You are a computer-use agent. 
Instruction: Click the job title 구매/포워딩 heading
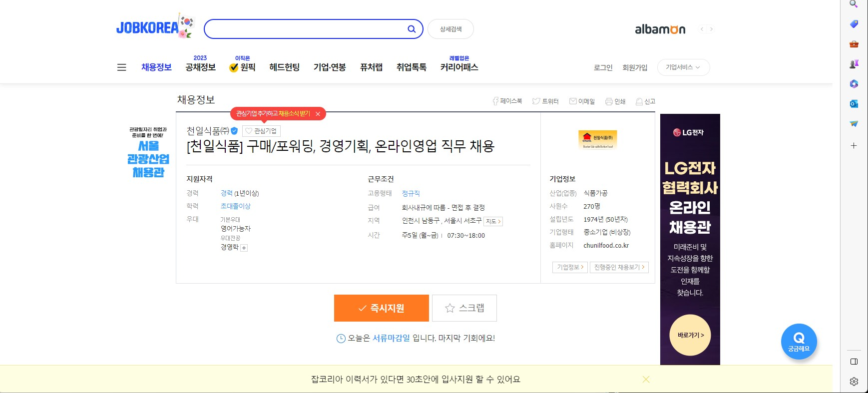coord(341,146)
